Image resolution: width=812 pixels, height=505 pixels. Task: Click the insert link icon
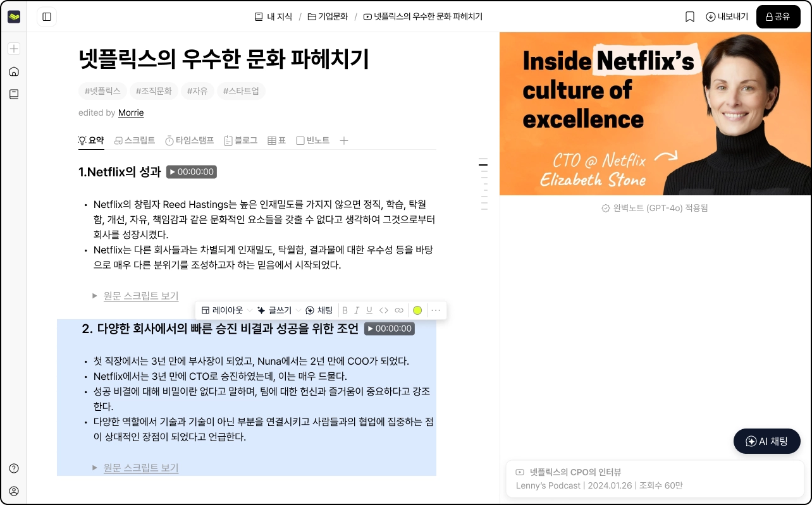click(x=399, y=310)
